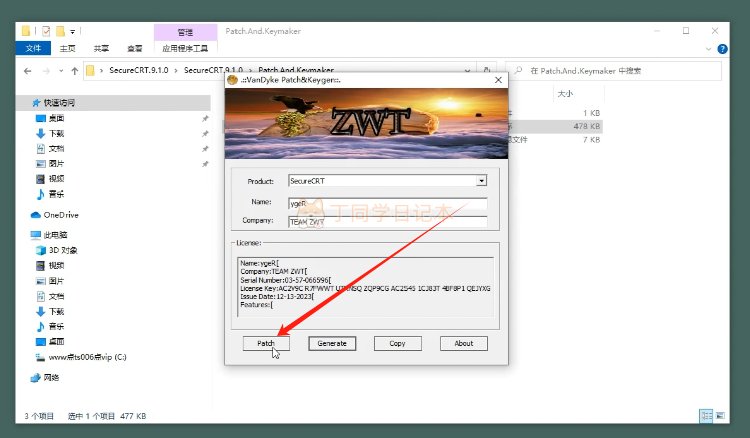Click the back navigation arrow
This screenshot has width=750, height=438.
point(26,71)
